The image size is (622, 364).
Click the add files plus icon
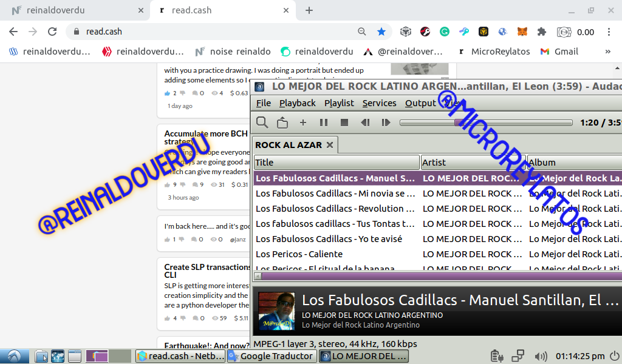click(x=303, y=123)
